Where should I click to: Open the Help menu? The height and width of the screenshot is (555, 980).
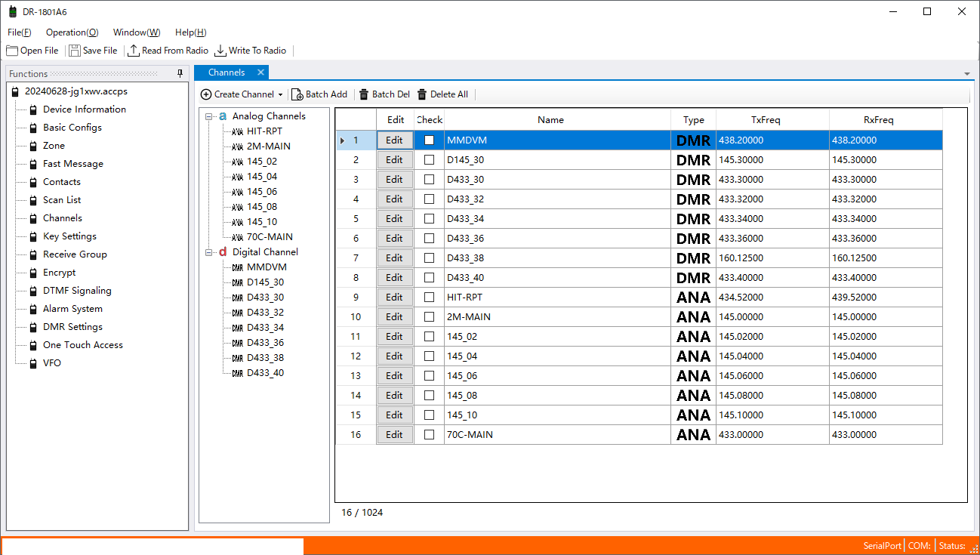[190, 32]
